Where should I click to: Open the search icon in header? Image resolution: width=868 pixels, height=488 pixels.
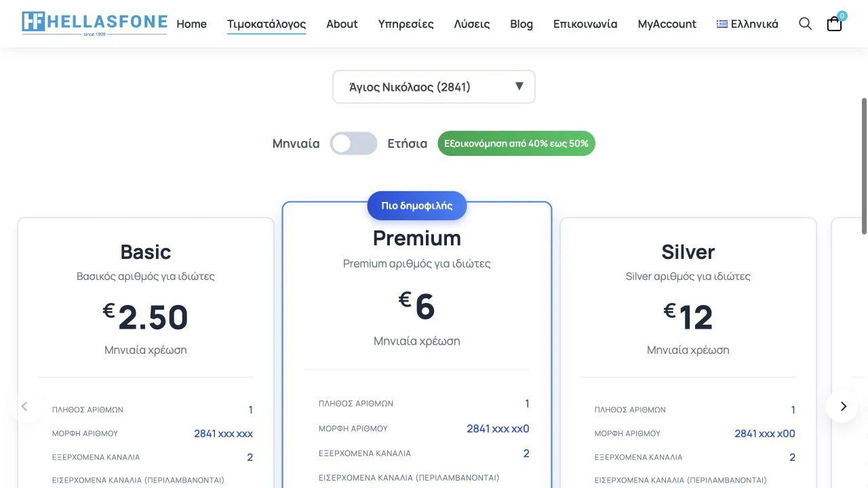point(805,24)
